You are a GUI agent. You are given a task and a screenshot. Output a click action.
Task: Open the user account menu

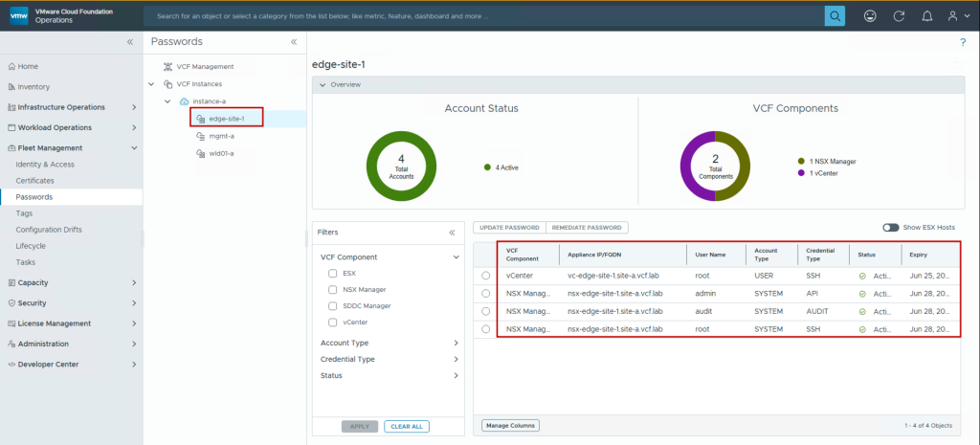coord(956,16)
